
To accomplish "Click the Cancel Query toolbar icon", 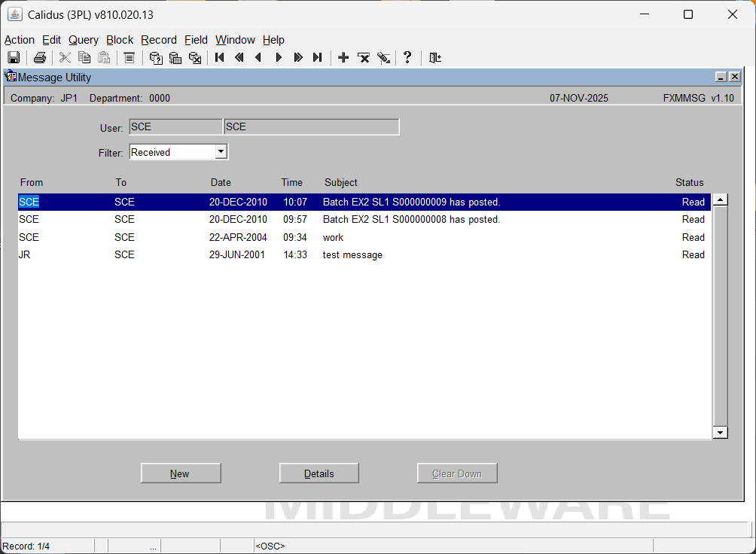I will (195, 58).
